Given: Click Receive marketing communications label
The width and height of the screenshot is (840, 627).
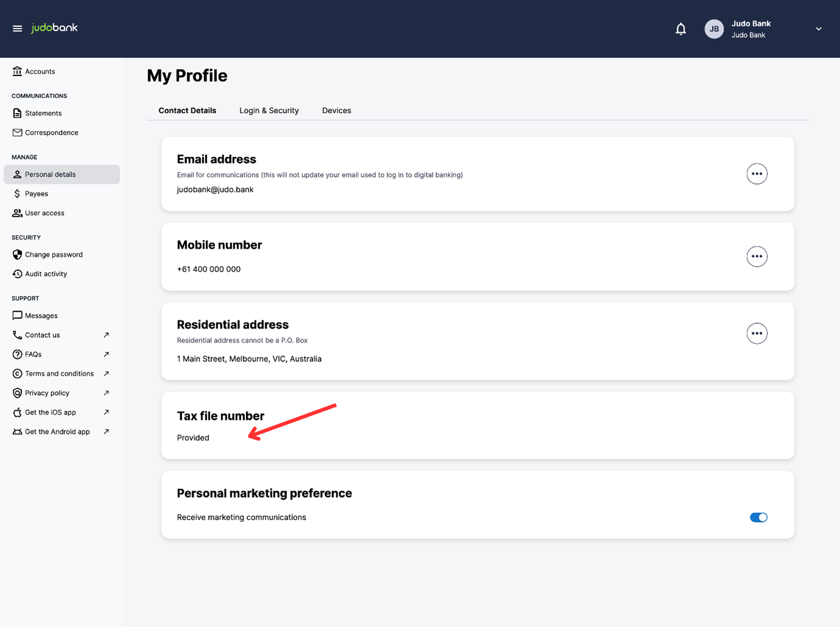Looking at the screenshot, I should click(x=241, y=517).
